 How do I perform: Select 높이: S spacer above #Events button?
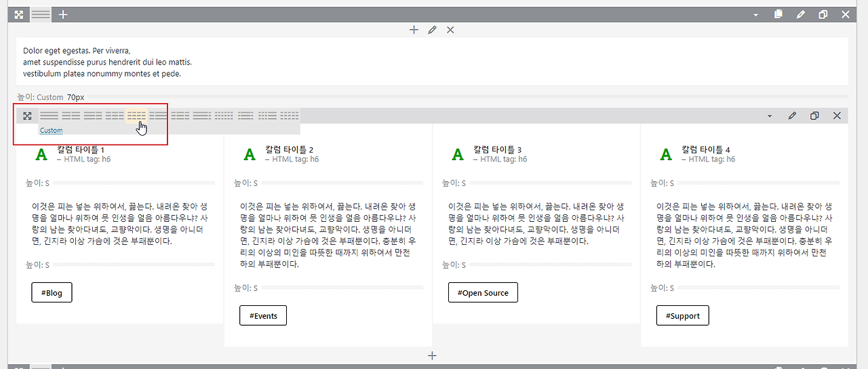tap(328, 288)
